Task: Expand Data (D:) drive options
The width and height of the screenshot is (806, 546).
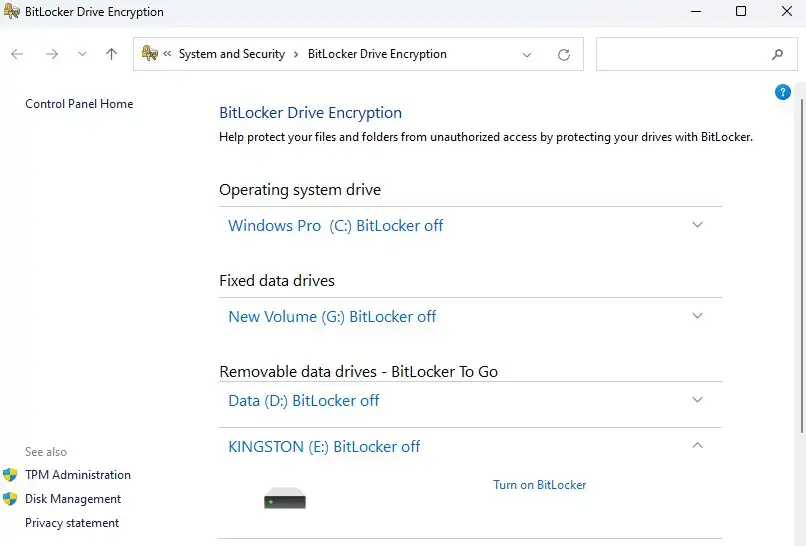Action: [x=698, y=399]
